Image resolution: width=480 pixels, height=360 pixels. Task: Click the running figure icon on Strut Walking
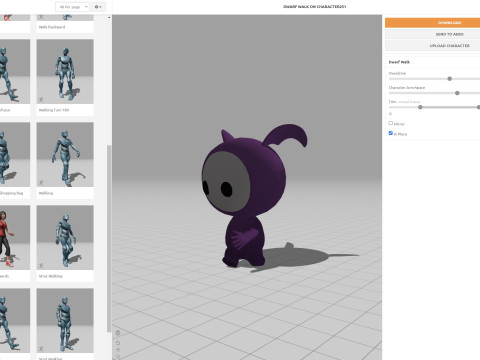point(41,266)
